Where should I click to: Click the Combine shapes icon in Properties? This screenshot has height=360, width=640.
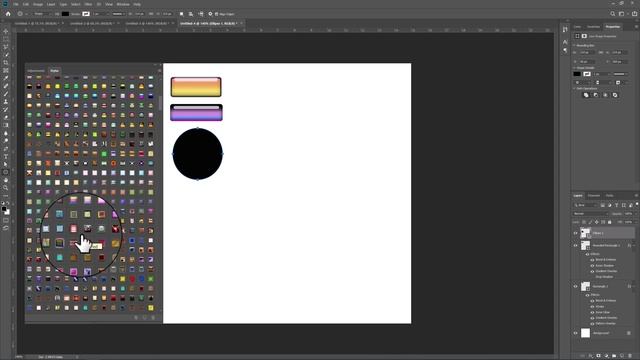click(586, 95)
